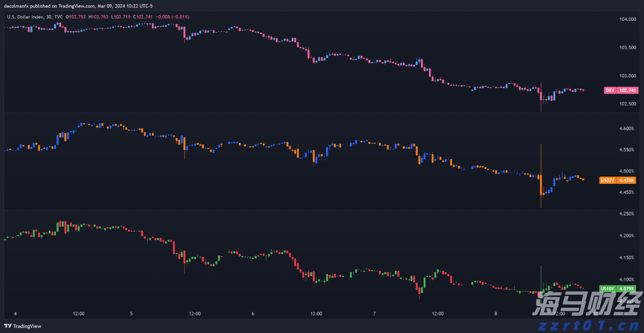This screenshot has height=333, width=644.
Task: Click the TVC exchange label in legend
Action: point(59,17)
